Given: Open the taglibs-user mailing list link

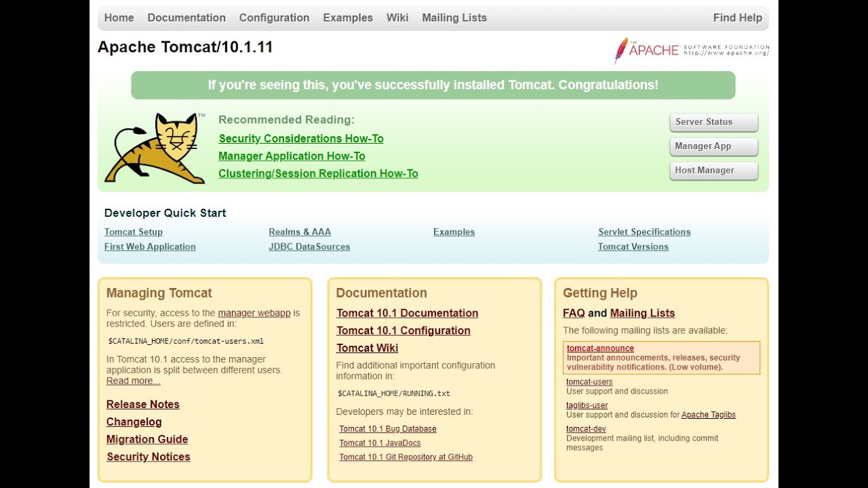Looking at the screenshot, I should tap(587, 406).
